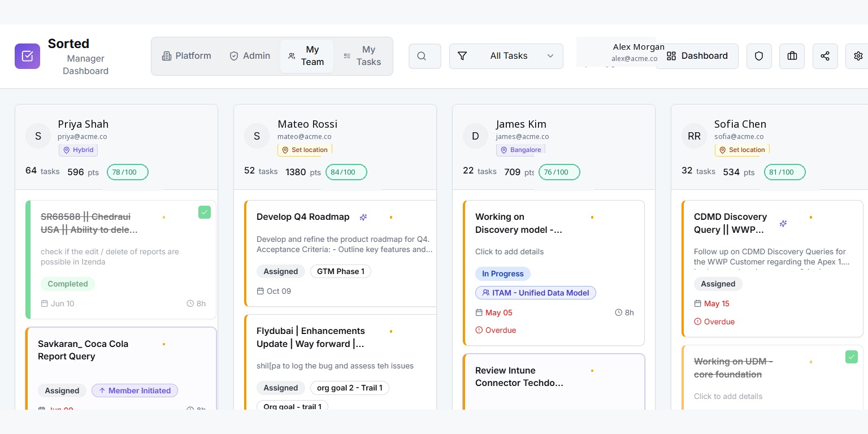Uncheck the Working on UDM task checkbox
Screen dimensions: 868x434
(852, 357)
